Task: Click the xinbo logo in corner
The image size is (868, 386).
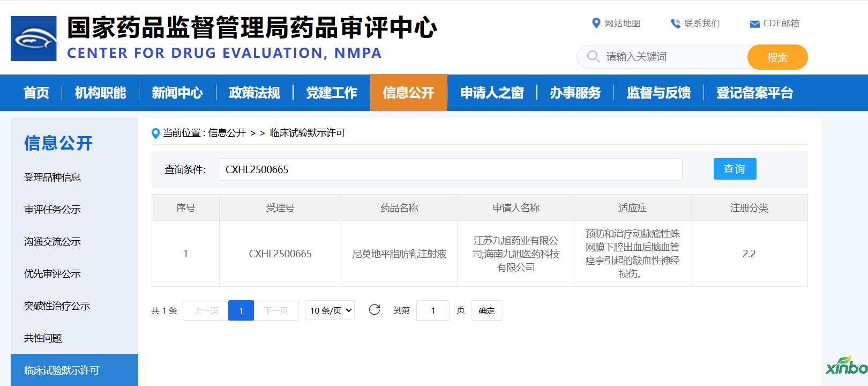Action: click(846, 366)
